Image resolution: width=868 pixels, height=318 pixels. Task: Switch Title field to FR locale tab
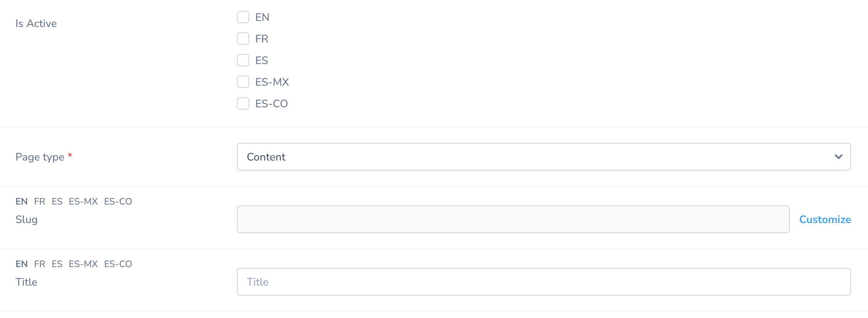coord(40,264)
